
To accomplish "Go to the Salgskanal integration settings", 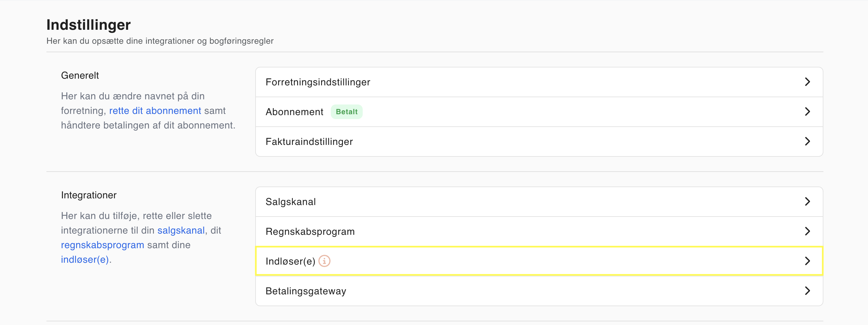I will 290,202.
